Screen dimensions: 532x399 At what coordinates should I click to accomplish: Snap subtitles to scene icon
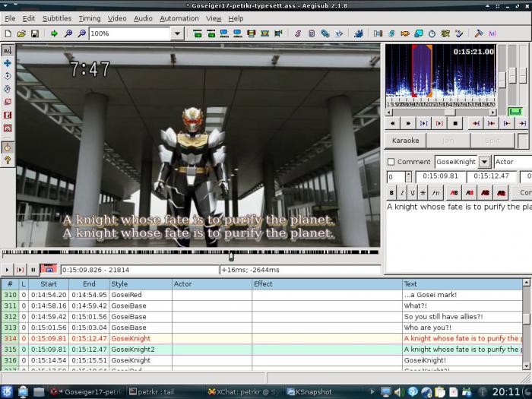[265, 33]
